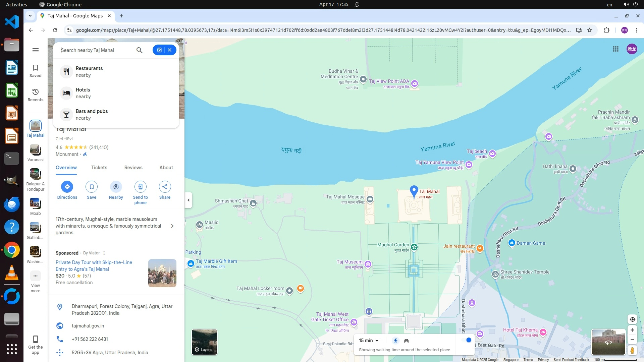Click the Layers map thumbnail
Image resolution: width=644 pixels, height=362 pixels.
coord(204,342)
